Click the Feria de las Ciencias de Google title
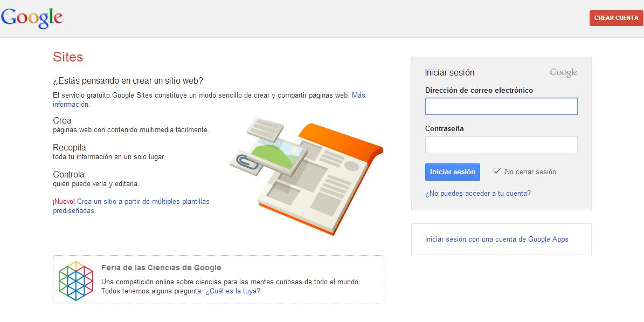Viewport: 644px width, 322px height. tap(162, 268)
